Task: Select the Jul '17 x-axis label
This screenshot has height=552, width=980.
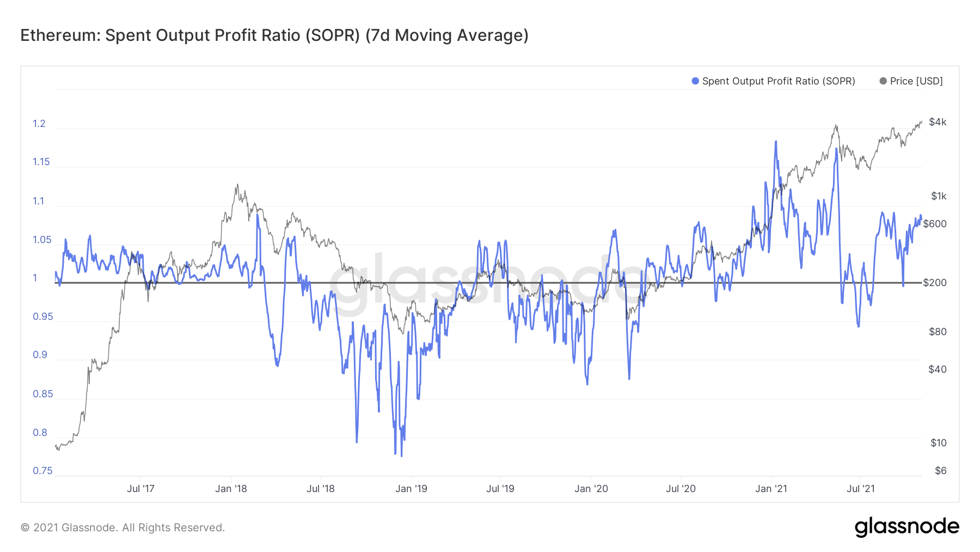Action: click(140, 489)
